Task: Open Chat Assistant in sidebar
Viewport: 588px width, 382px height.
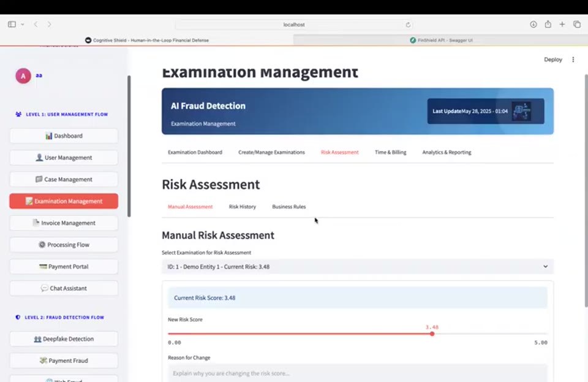Action: pyautogui.click(x=64, y=288)
